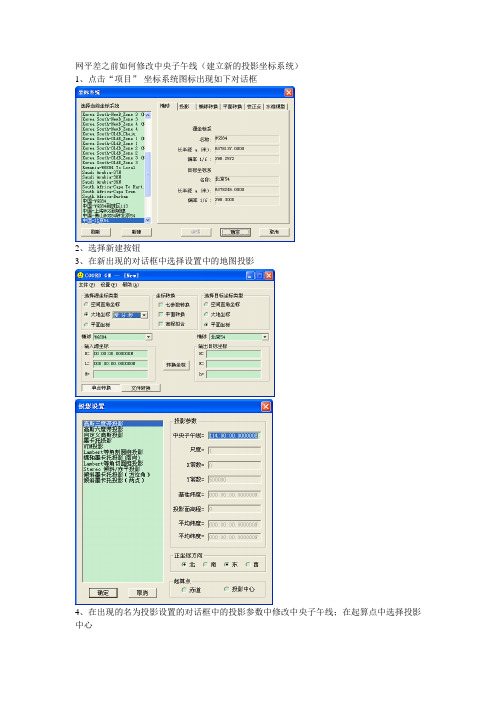This screenshot has width=496, height=702.
Task: Click the button left of 新建
Action: [95, 232]
